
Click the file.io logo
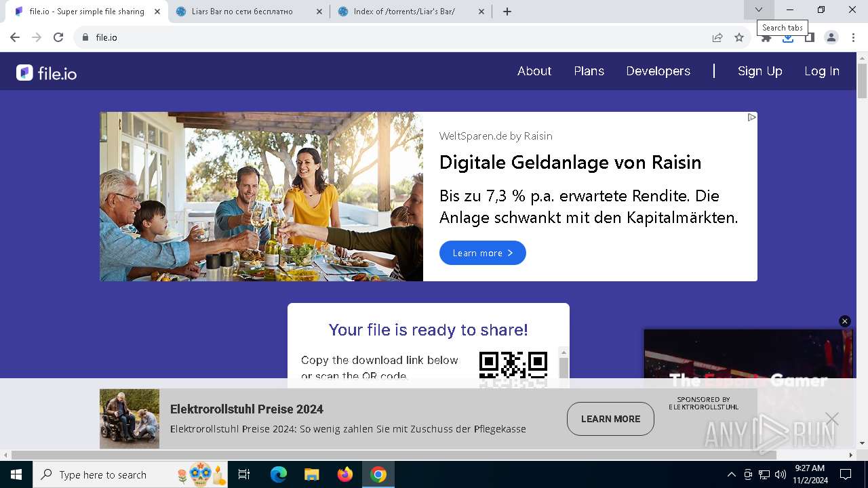(x=47, y=73)
